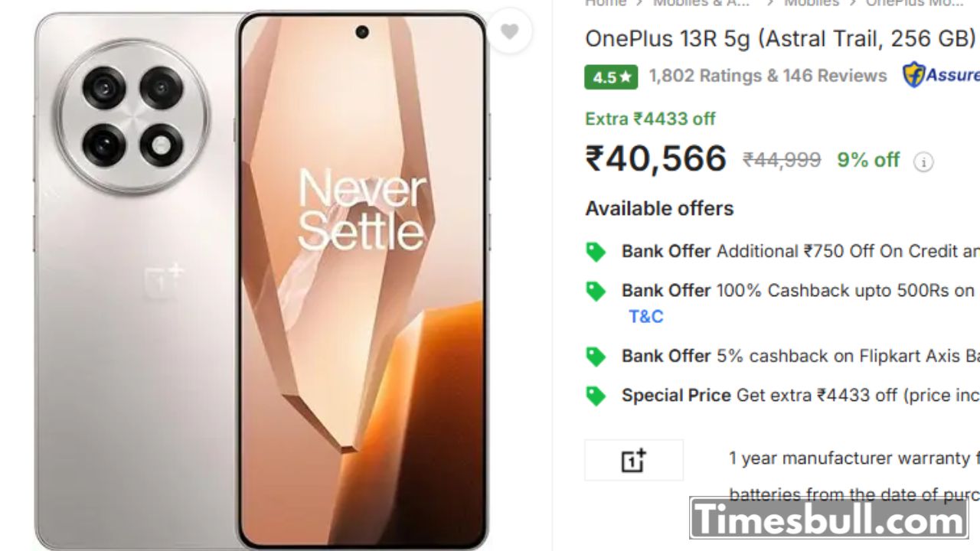Click first Bank Offer green tag icon
The width and height of the screenshot is (980, 551).
[x=595, y=252]
